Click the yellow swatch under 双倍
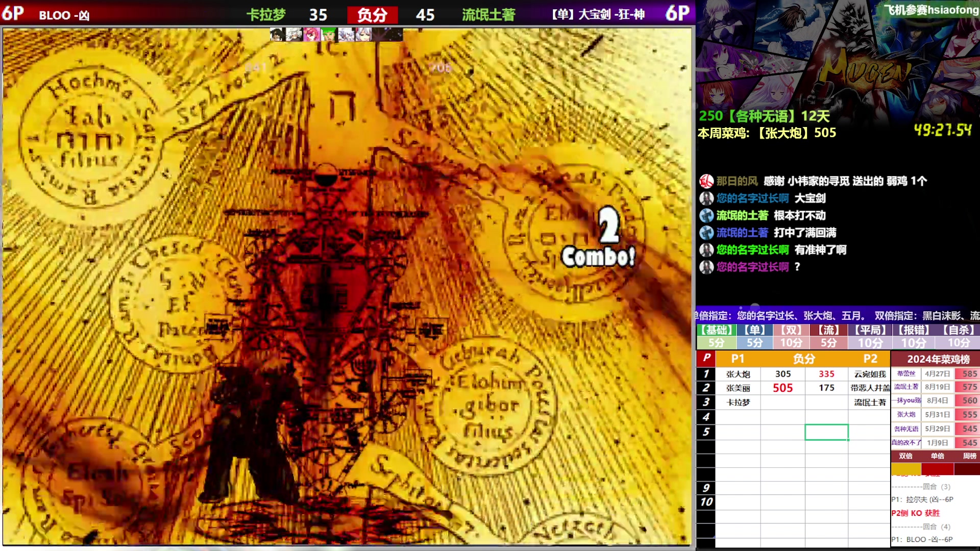Image resolution: width=980 pixels, height=551 pixels. 906,468
